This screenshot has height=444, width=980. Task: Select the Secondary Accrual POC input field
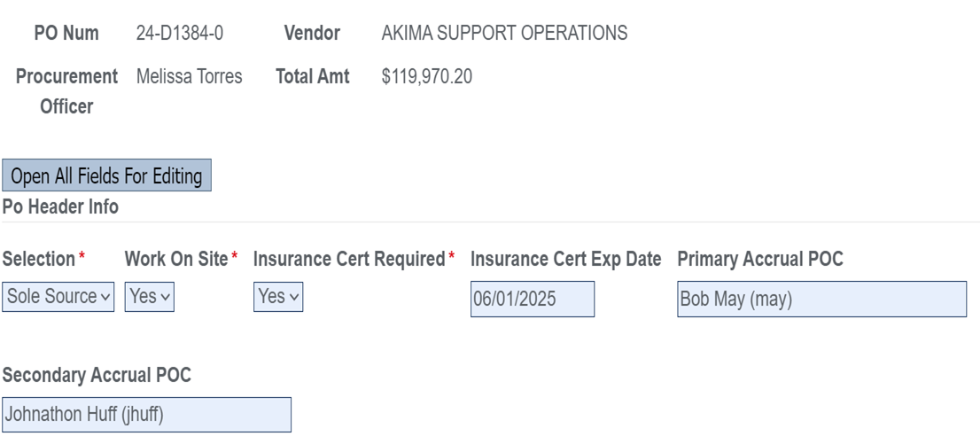coord(146,414)
